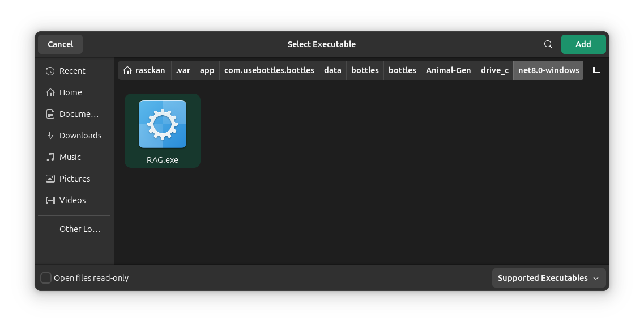Screen dimensions: 644x329
Task: Jump to the Animal-Gen path segment
Action: click(x=448, y=70)
